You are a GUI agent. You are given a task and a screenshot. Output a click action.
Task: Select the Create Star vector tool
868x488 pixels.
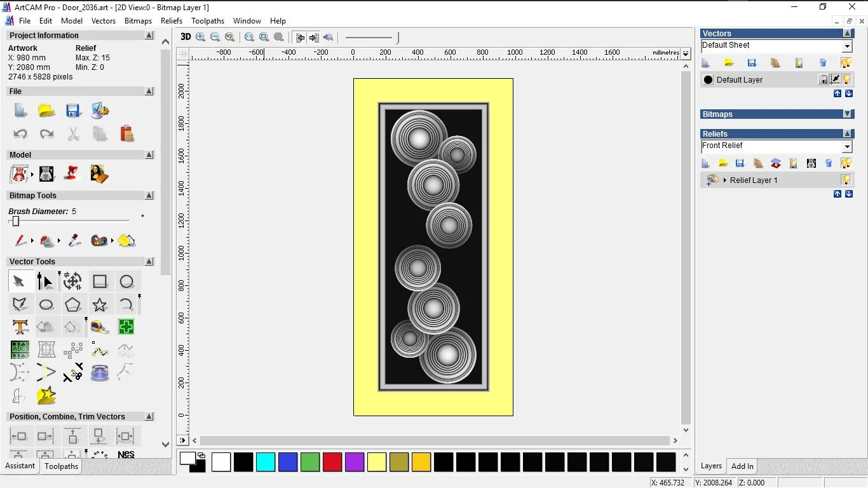pyautogui.click(x=100, y=305)
